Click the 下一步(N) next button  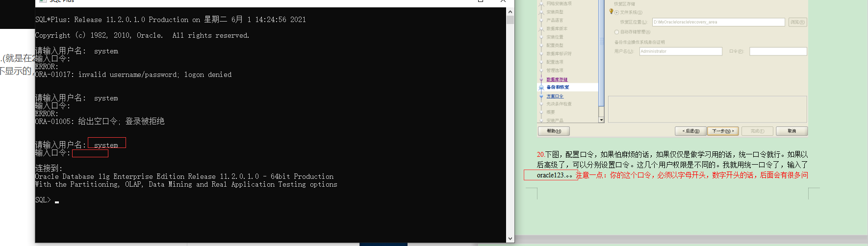[x=723, y=131]
